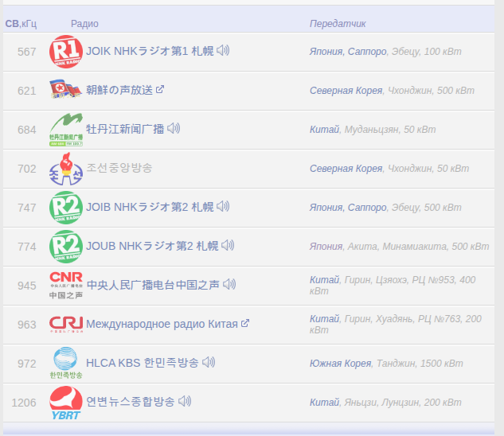This screenshot has height=436, width=504.
Task: Click the torch logo of 조선중앙방송
Action: (66, 169)
